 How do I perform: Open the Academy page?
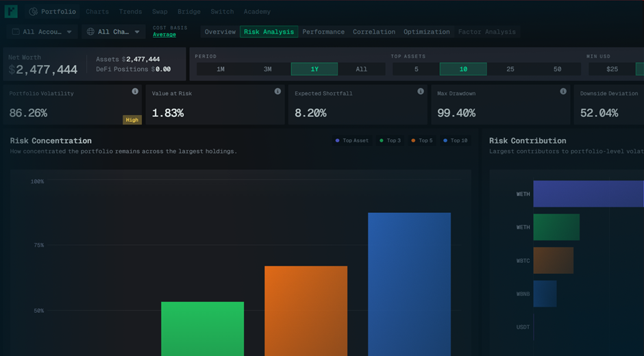click(x=257, y=12)
